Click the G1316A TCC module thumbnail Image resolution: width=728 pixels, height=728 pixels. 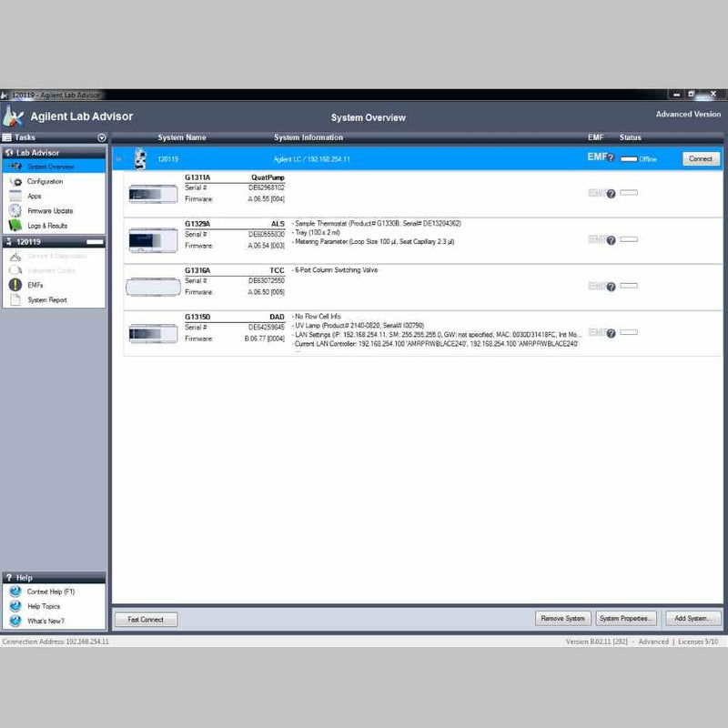[153, 287]
